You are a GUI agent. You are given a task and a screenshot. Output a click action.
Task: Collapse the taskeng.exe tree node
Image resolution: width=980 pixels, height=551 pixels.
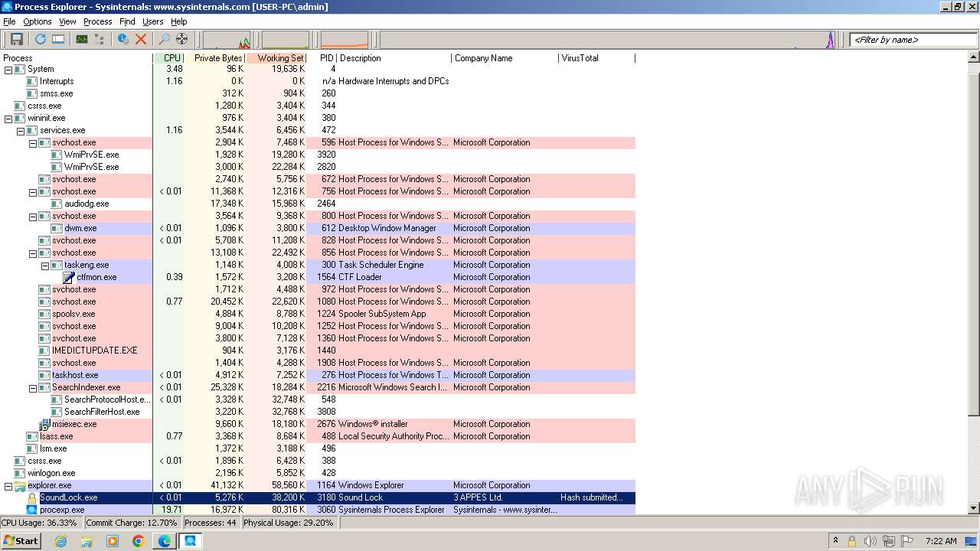coord(45,265)
